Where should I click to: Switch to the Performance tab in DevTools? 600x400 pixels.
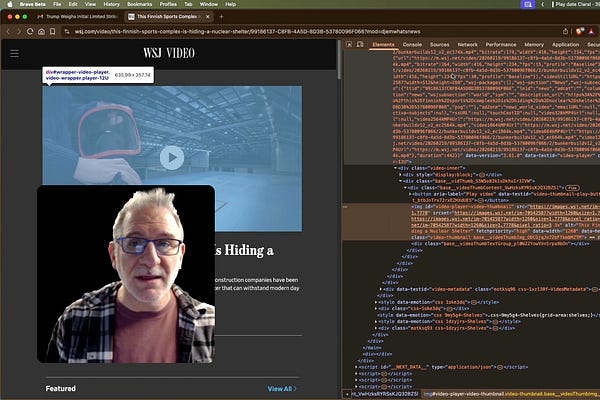(501, 45)
